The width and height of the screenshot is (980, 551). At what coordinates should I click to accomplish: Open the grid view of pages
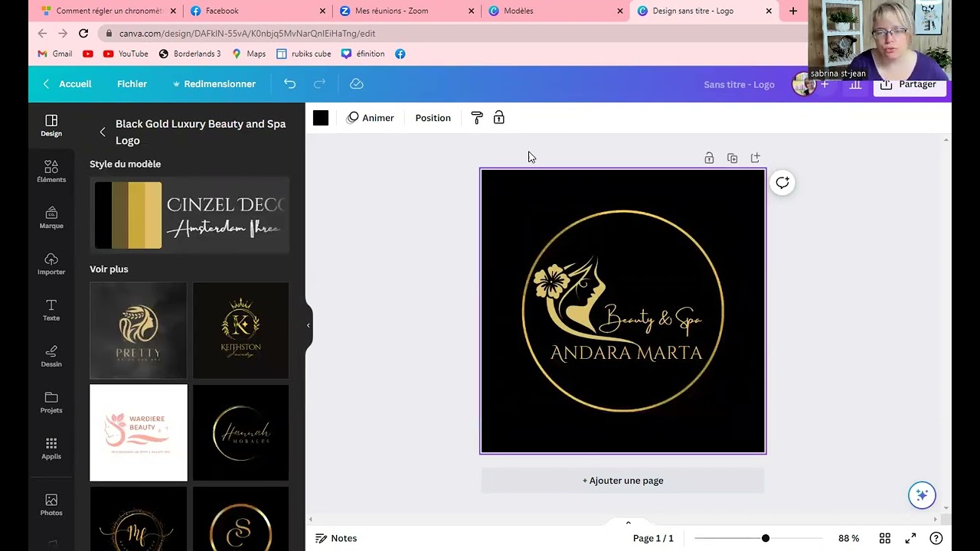click(885, 538)
